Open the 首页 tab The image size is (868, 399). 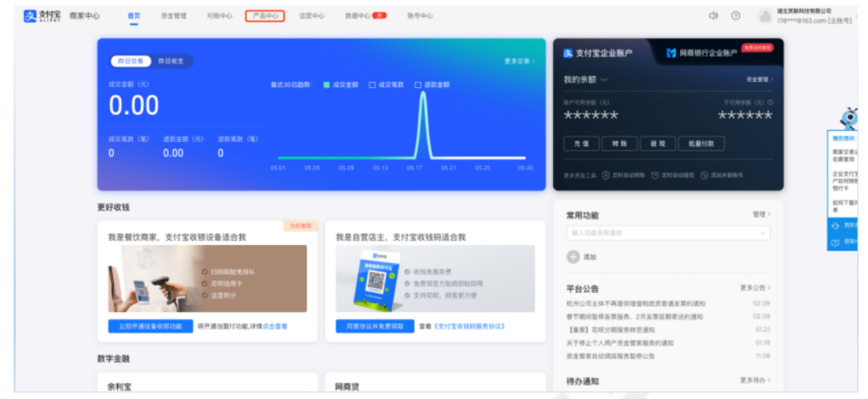pyautogui.click(x=134, y=16)
